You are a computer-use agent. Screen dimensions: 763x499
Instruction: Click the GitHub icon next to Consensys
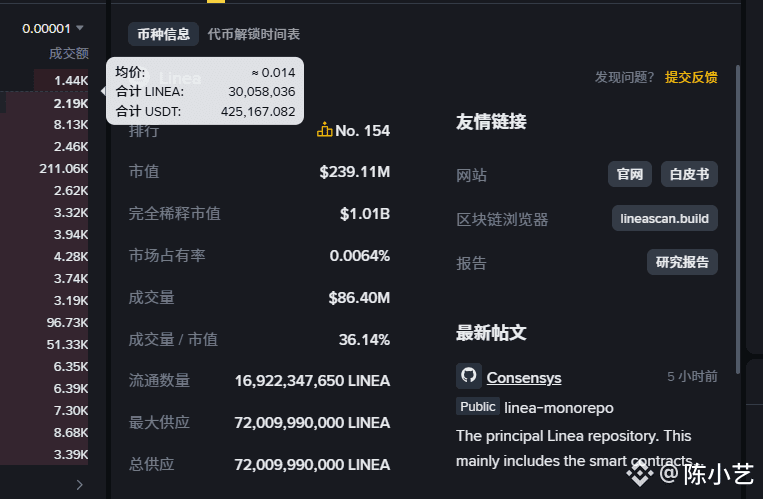(x=469, y=376)
